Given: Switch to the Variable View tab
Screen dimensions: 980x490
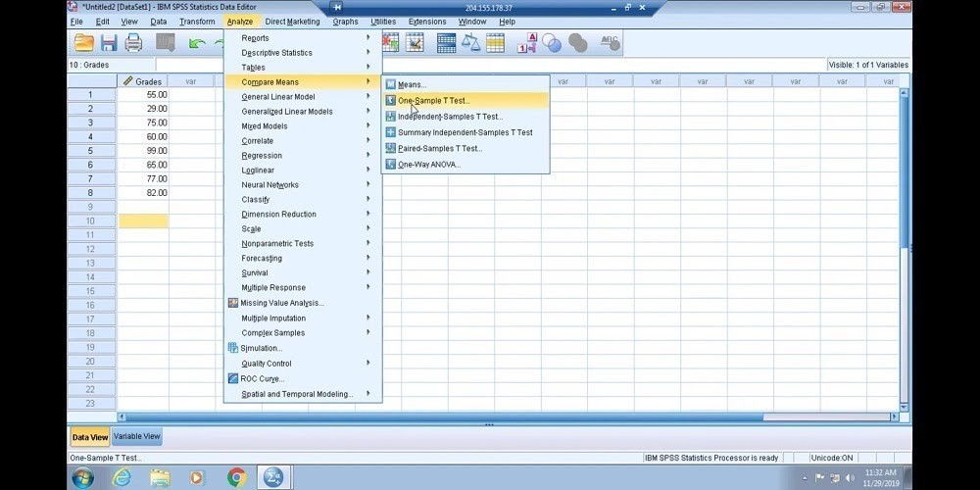Looking at the screenshot, I should pyautogui.click(x=136, y=437).
